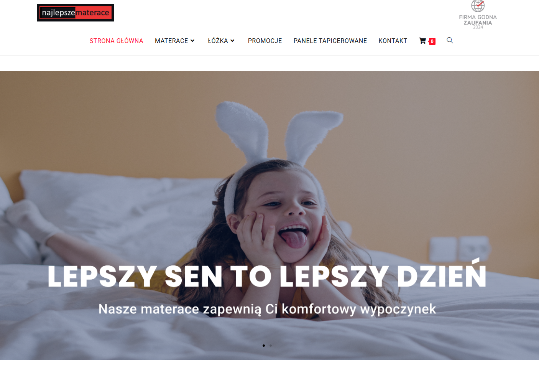The width and height of the screenshot is (539, 392).
Task: Go to Strona Główna
Action: tap(116, 41)
